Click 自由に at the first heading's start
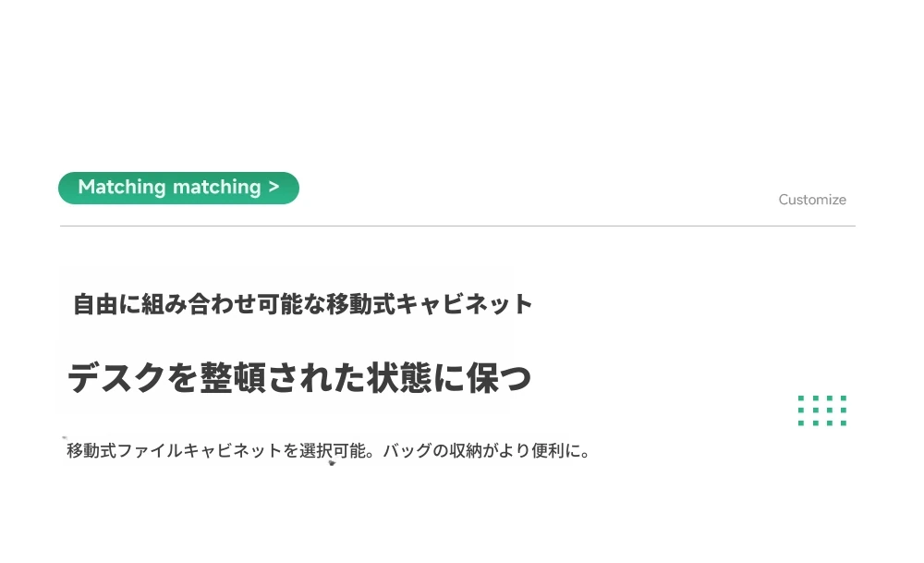This screenshot has width=924, height=563. [x=106, y=304]
